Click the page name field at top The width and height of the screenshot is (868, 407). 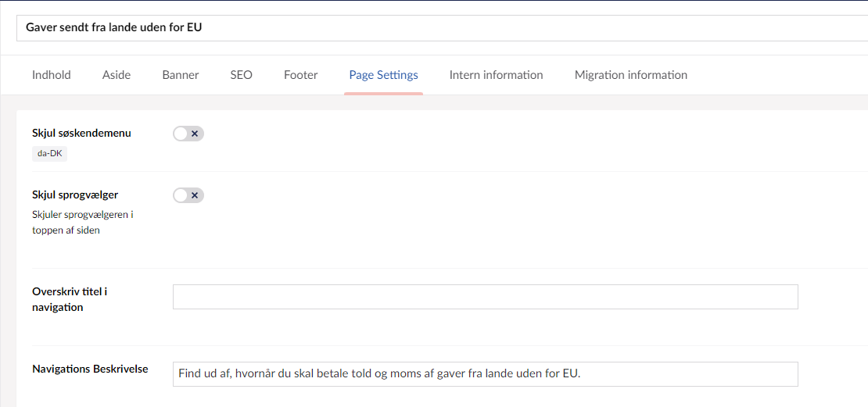click(x=438, y=27)
